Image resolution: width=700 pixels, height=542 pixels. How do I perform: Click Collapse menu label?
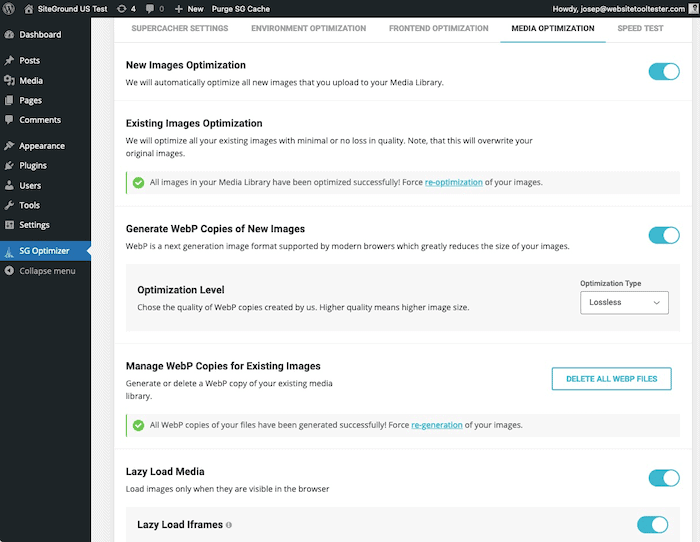coord(47,271)
